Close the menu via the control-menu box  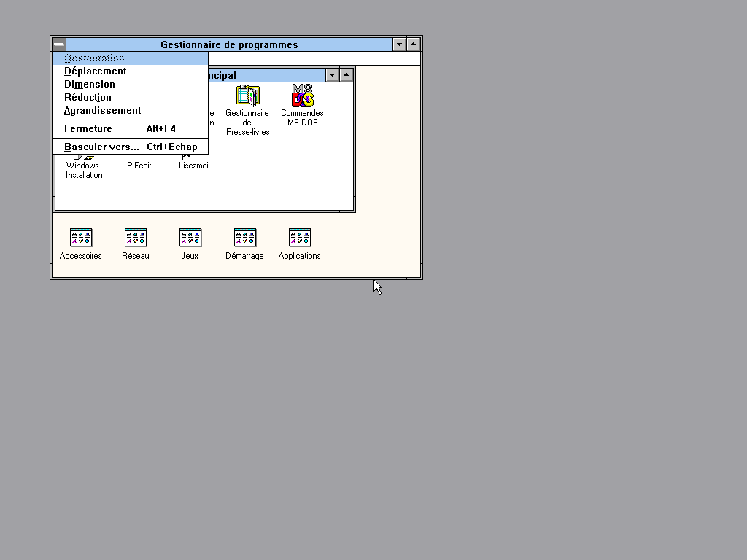click(x=59, y=44)
